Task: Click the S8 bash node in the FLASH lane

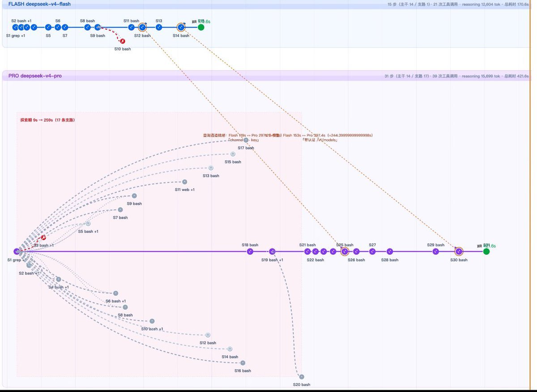Action: tap(88, 27)
